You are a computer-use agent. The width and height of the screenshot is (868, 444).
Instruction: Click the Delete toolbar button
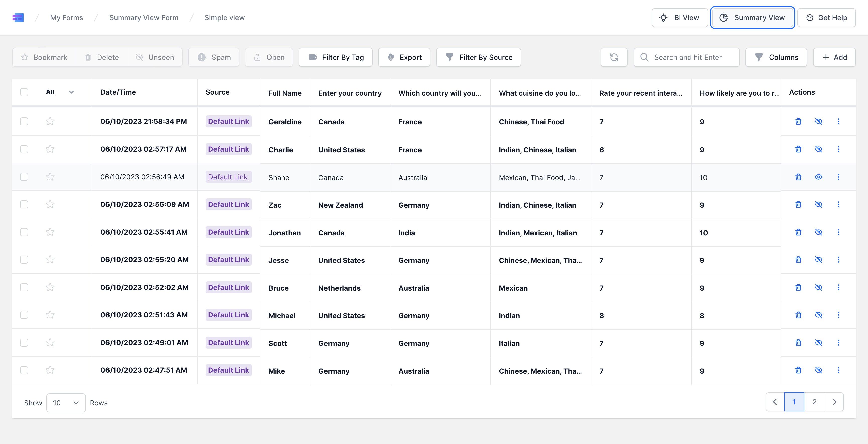[x=101, y=57]
